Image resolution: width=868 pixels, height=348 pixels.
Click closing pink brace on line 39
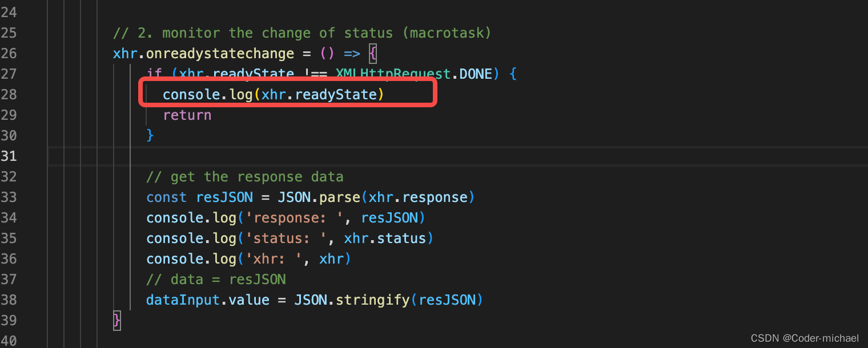coord(117,319)
